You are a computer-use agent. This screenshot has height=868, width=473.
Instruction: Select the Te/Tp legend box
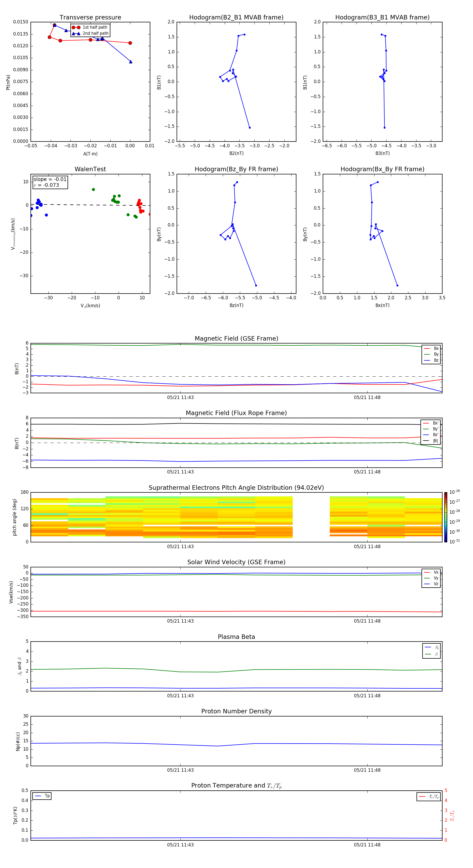(429, 797)
